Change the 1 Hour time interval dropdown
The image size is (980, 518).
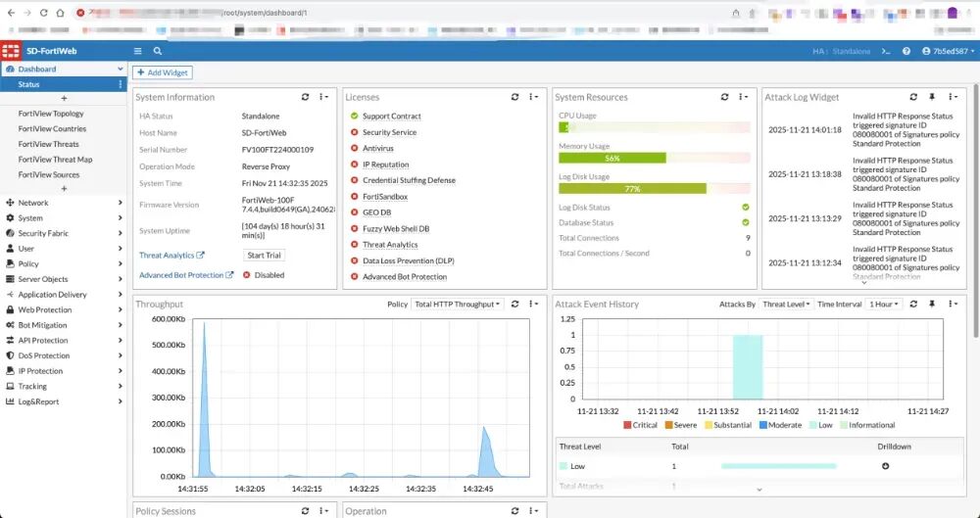883,305
